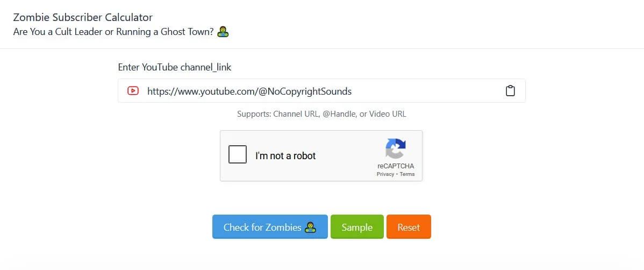Click the Are You a Cult Leader subtitle
The width and height of the screenshot is (644, 270).
pyautogui.click(x=113, y=32)
